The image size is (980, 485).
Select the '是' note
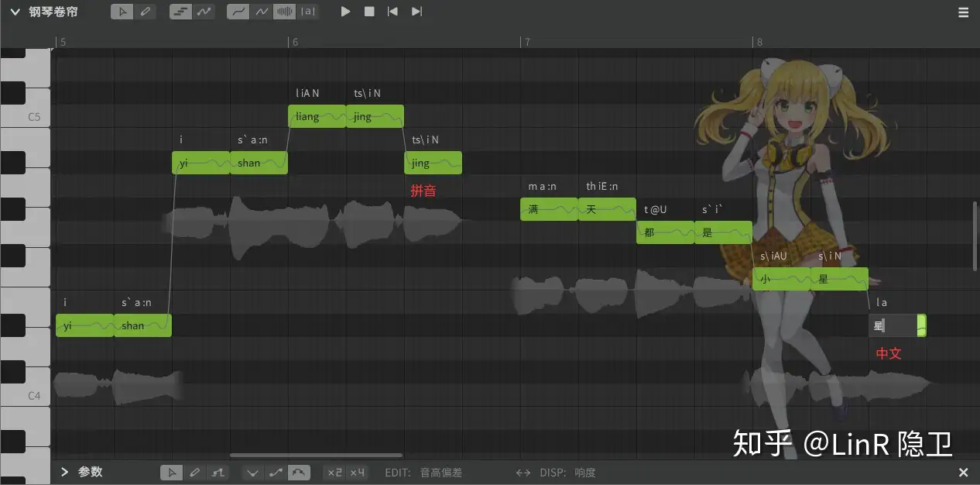[723, 232]
